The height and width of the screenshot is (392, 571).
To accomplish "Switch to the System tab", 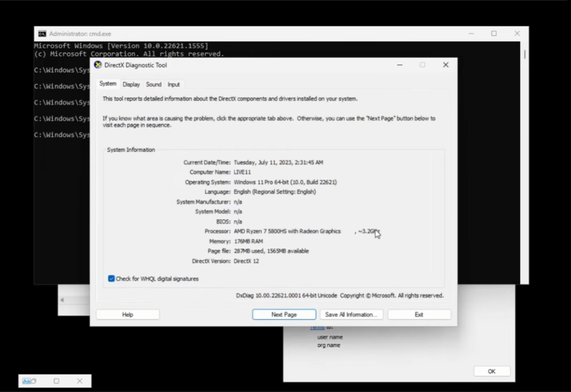I will pyautogui.click(x=108, y=84).
